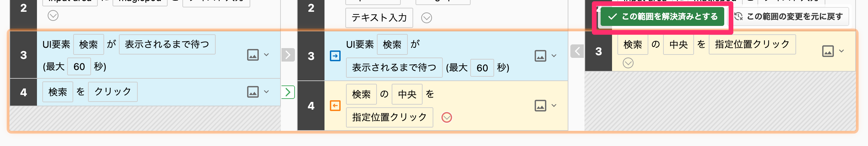Click the 60 seconds field in left step 3
Viewport: 868px width, 146px height.
click(79, 67)
